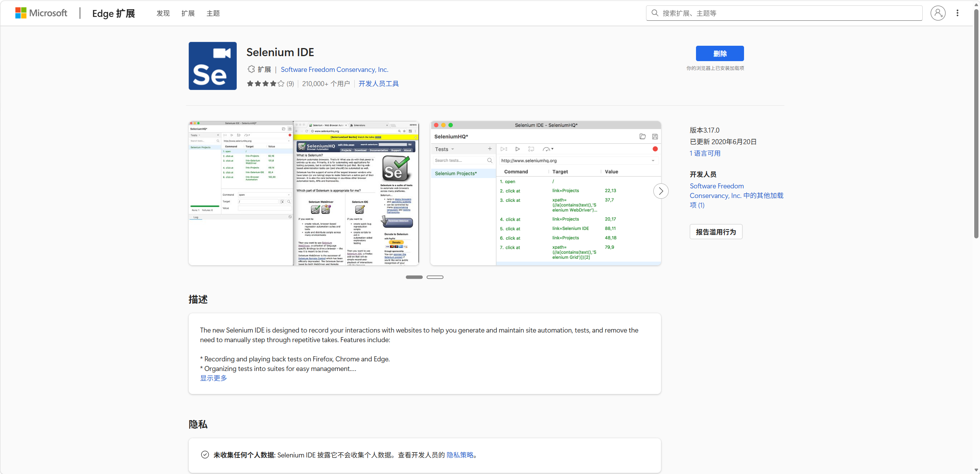980x474 pixels.
Task: Click the red record button in the screenshot
Action: [655, 149]
